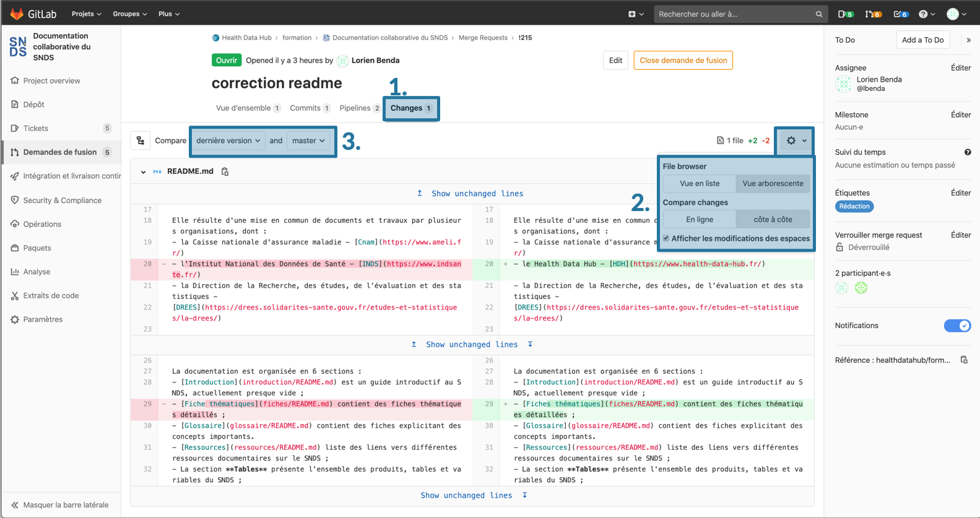Copy the README.md file path
Viewport: 980px width, 518px height.
pos(225,171)
